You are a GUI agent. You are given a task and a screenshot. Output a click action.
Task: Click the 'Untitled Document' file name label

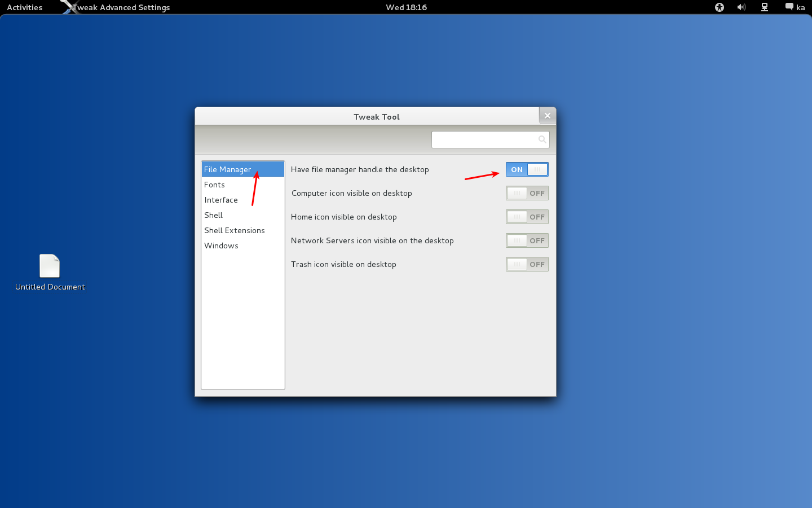coord(50,287)
